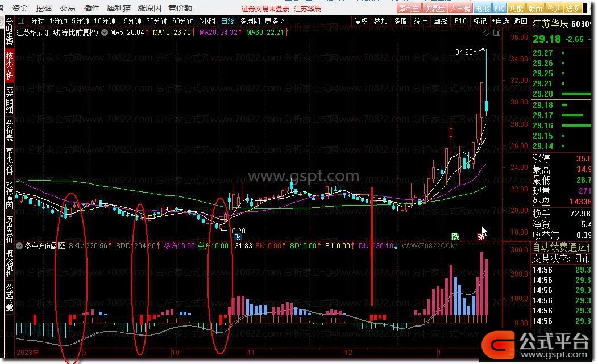Screen dimensions: 598x364
Task: Click F10 in the chart toolbar
Action: [x=460, y=21]
